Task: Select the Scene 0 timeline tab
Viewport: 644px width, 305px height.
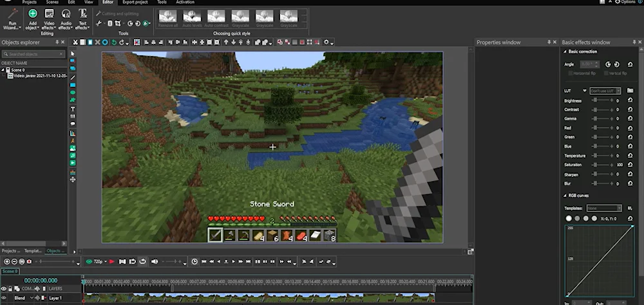Action: click(10, 272)
